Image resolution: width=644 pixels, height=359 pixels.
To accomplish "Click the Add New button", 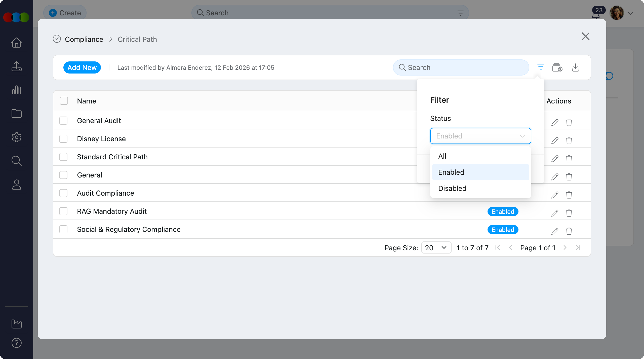I will tap(82, 67).
